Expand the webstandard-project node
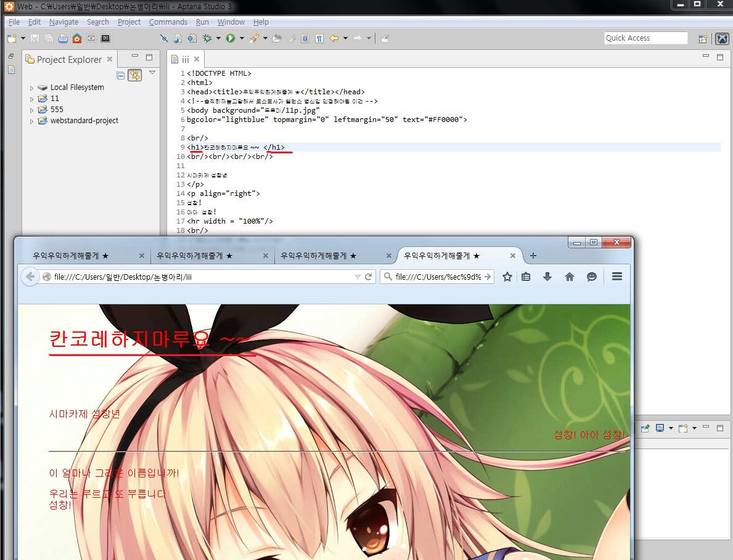 pos(32,121)
